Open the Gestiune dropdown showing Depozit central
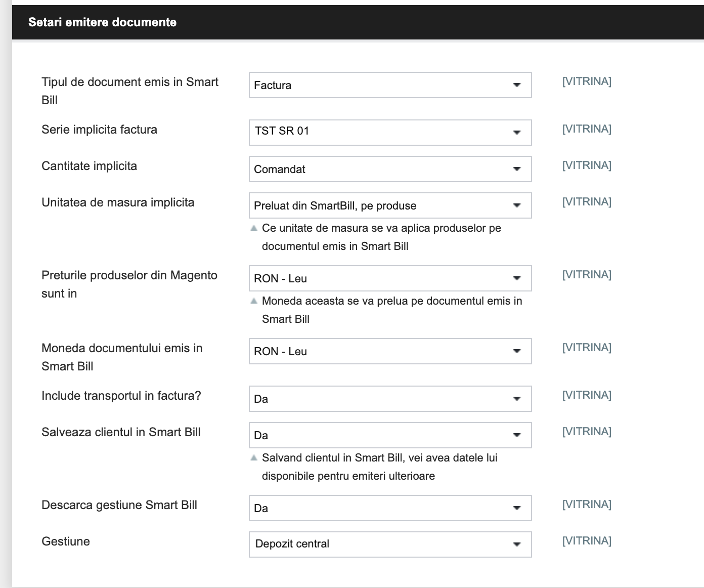 (x=390, y=544)
